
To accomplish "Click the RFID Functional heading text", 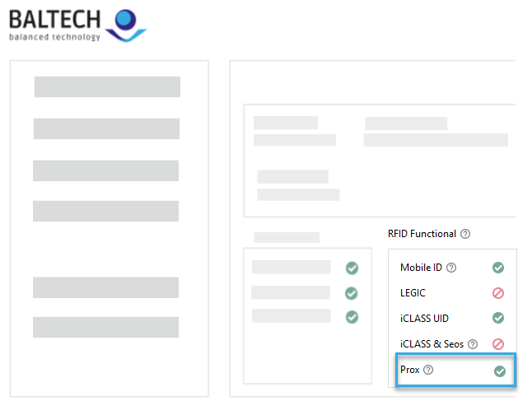I will pyautogui.click(x=422, y=234).
